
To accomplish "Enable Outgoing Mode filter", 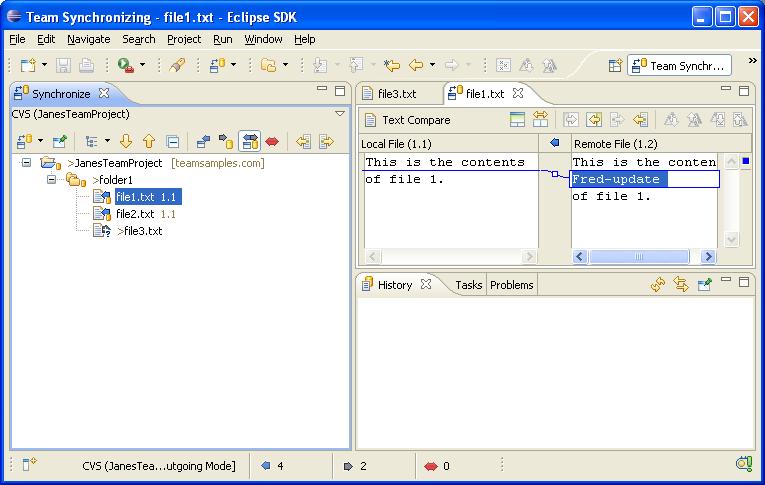I will pyautogui.click(x=226, y=141).
